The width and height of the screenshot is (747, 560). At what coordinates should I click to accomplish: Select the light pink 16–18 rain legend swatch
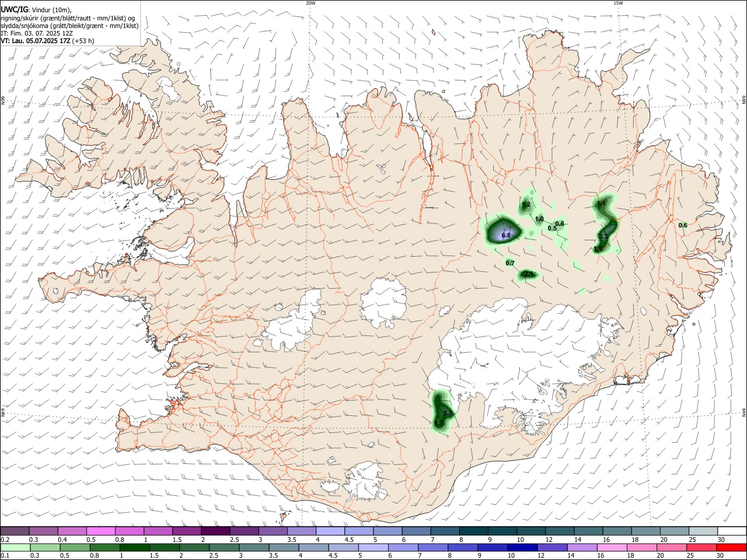click(612, 547)
